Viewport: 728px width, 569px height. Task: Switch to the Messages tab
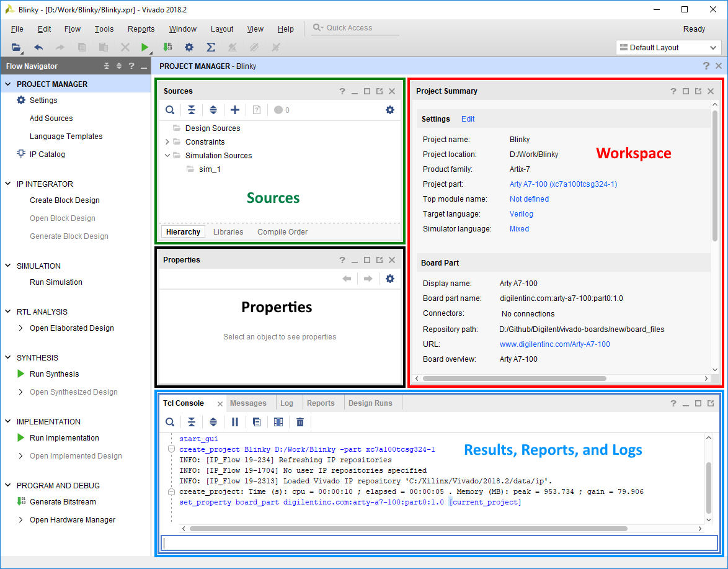(x=248, y=403)
